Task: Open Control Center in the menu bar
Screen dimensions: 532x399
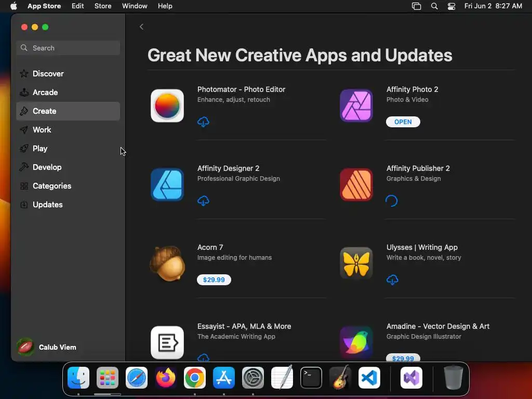Action: pos(451,6)
